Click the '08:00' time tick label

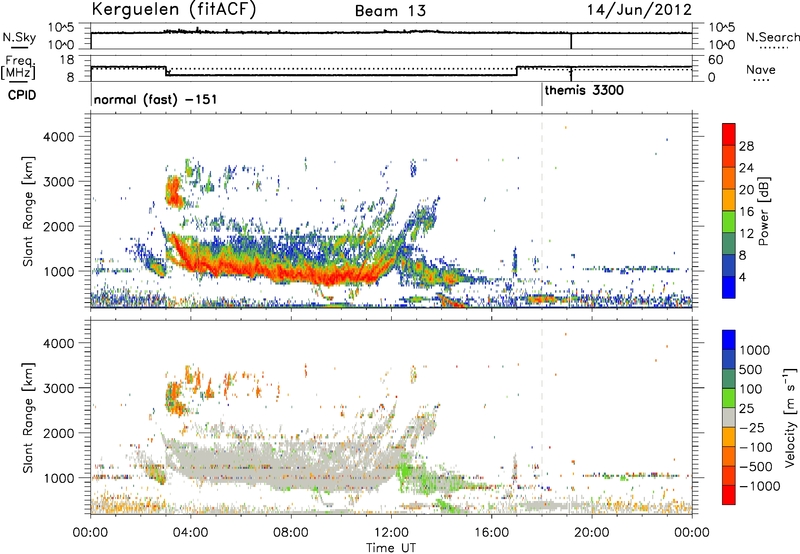[291, 533]
